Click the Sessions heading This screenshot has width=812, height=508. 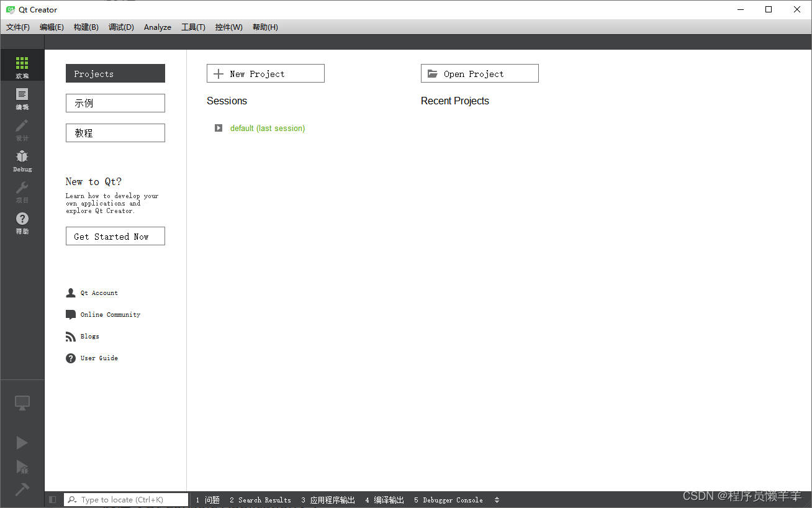click(227, 101)
